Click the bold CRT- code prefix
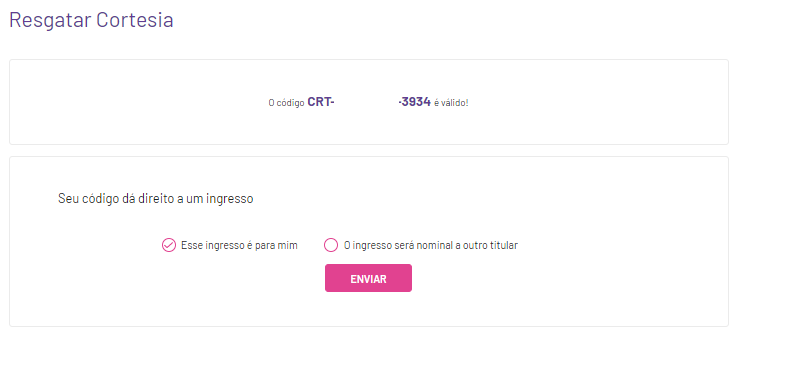The height and width of the screenshot is (370, 790). point(321,102)
